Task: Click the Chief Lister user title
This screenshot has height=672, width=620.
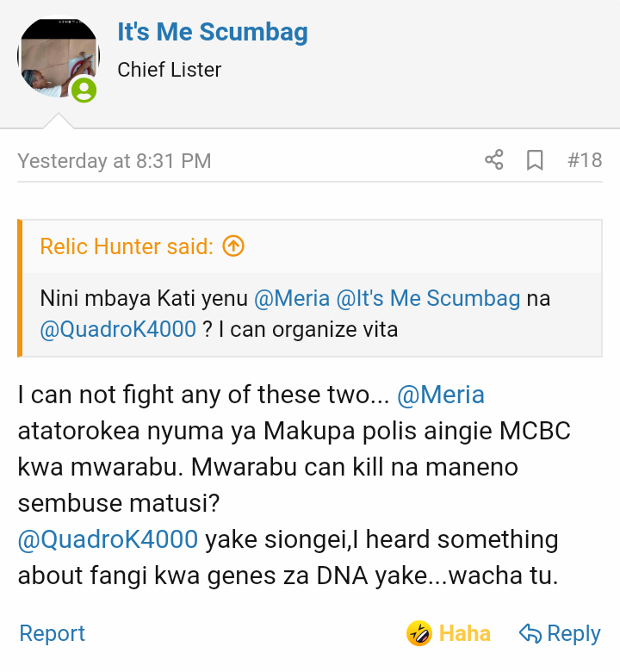Action: 170,70
